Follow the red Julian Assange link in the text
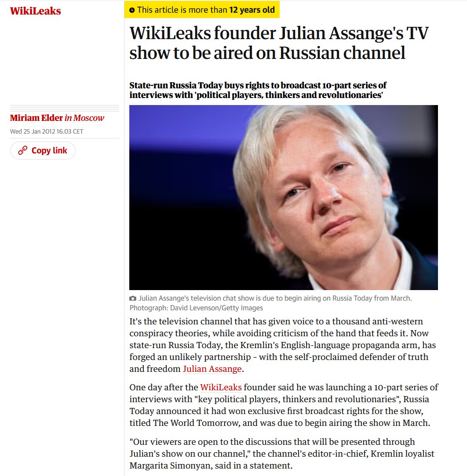 click(x=212, y=369)
